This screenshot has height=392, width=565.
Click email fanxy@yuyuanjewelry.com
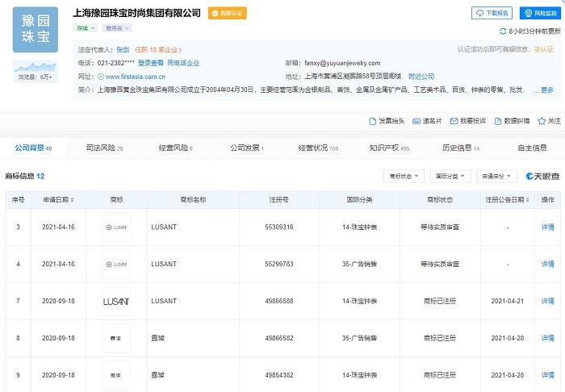point(342,63)
